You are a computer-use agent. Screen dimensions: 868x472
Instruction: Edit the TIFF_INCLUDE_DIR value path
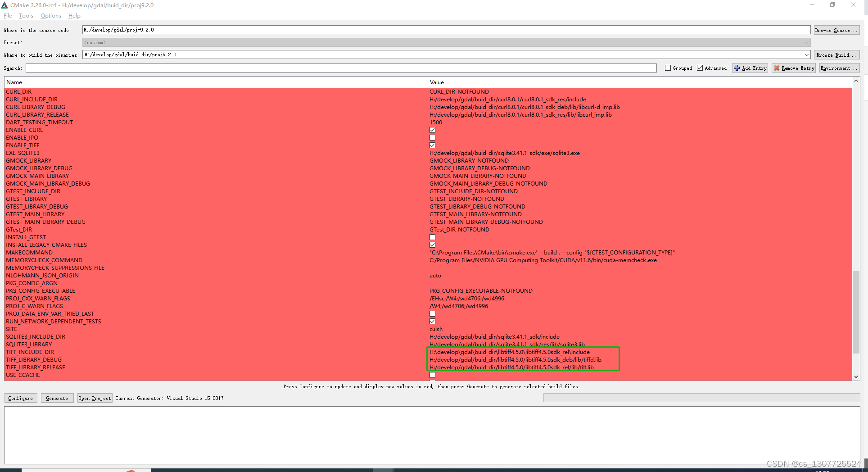pyautogui.click(x=509, y=352)
